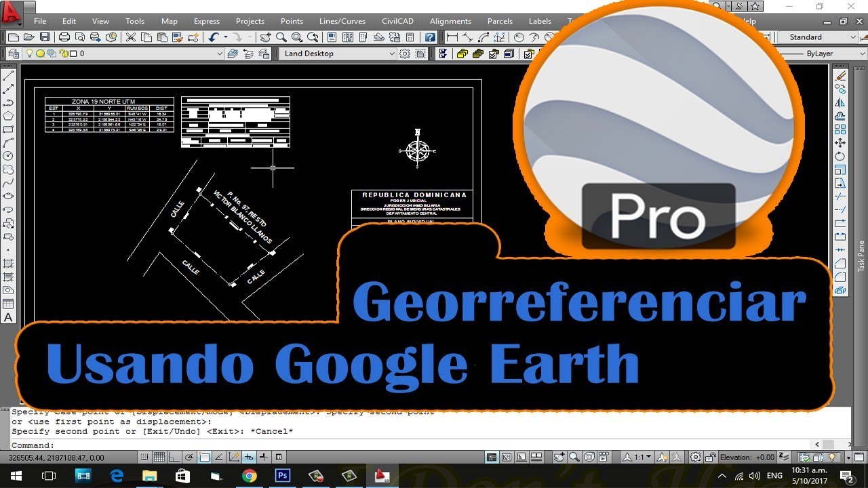Click the Model space button in status bar

point(491,457)
